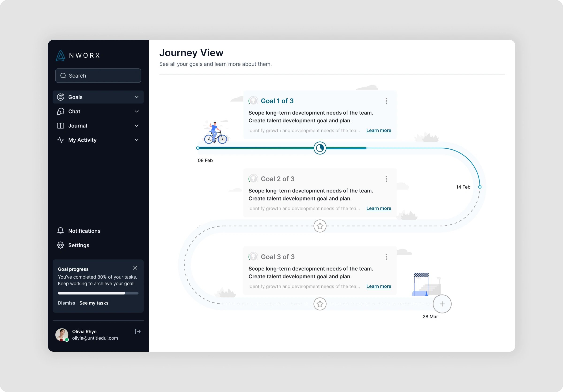563x392 pixels.
Task: Open Notifications from the sidebar
Action: pyautogui.click(x=84, y=231)
